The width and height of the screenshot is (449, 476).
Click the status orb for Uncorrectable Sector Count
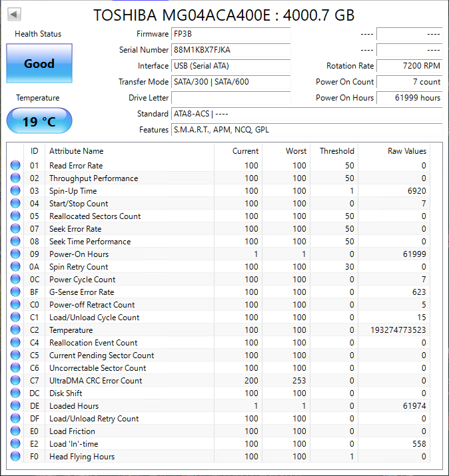[15, 367]
